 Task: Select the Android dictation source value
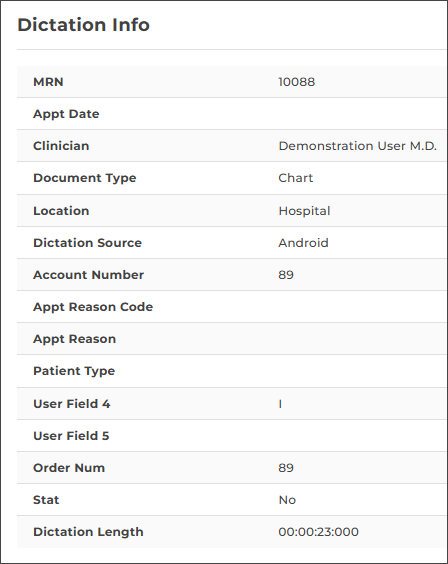coord(303,243)
